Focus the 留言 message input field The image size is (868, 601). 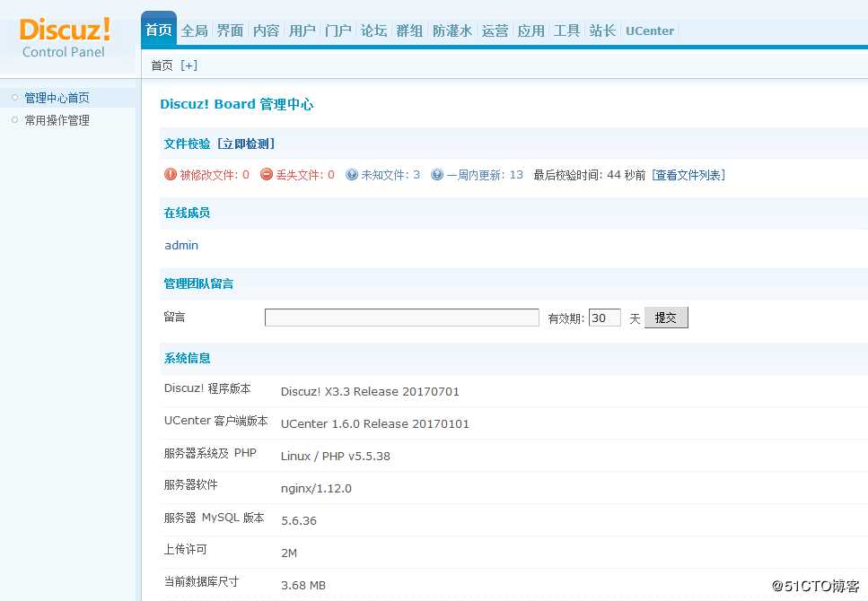tap(402, 318)
